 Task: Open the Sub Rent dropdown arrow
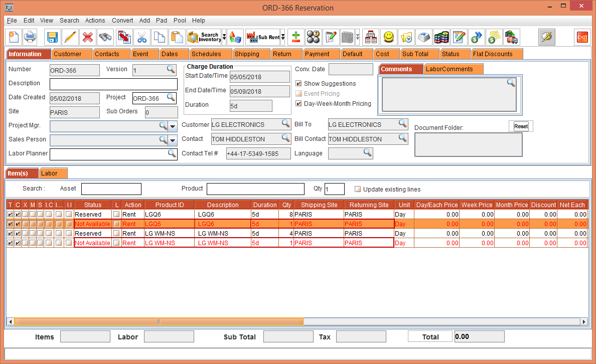click(x=283, y=37)
